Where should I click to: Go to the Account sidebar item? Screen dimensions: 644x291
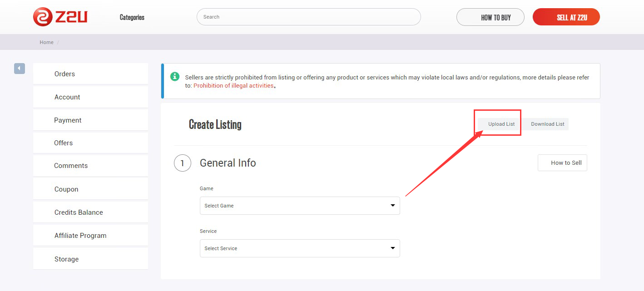(67, 97)
